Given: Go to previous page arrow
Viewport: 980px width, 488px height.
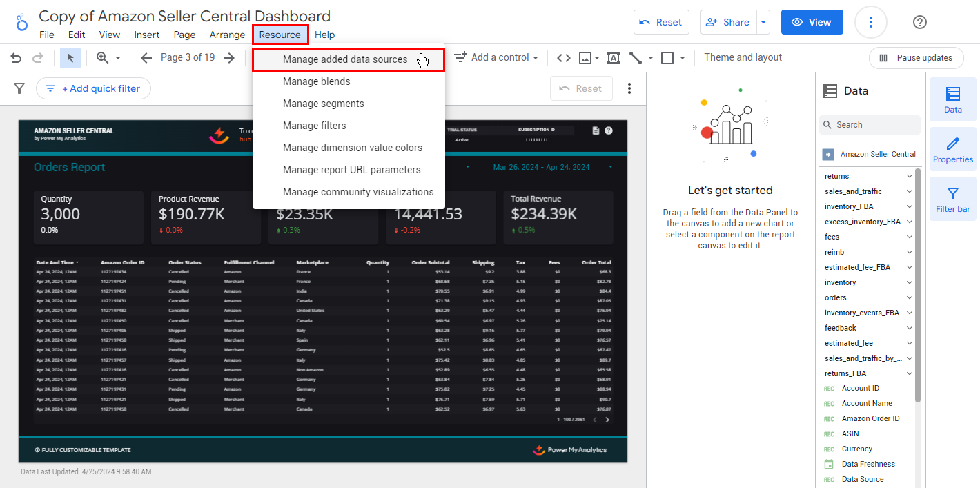Looking at the screenshot, I should coord(146,58).
